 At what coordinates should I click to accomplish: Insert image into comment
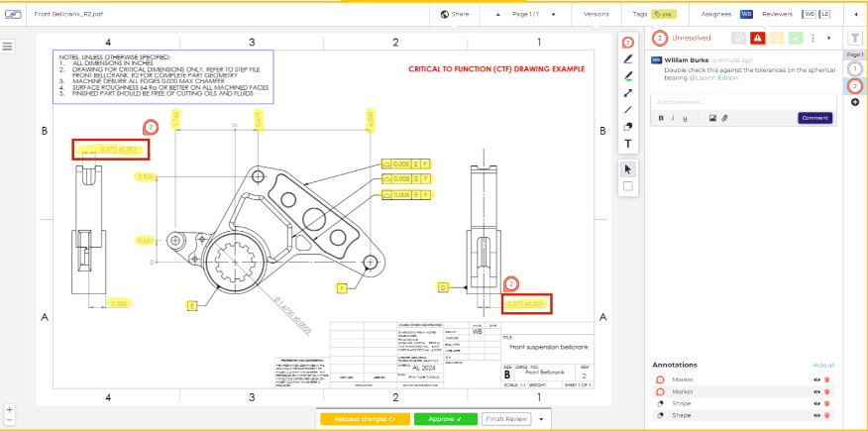coord(713,118)
